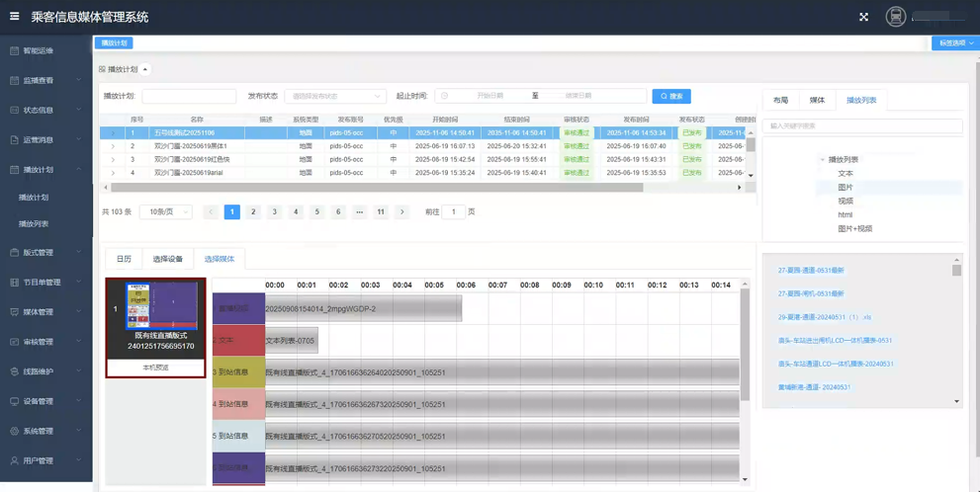This screenshot has width=980, height=492.
Task: Select the 图片+视频 tree item
Action: [854, 228]
